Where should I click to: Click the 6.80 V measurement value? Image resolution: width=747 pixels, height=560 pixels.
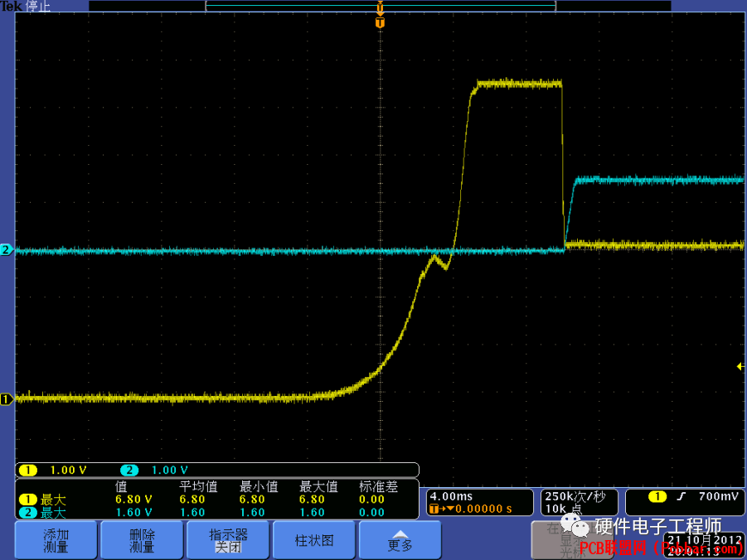[133, 500]
